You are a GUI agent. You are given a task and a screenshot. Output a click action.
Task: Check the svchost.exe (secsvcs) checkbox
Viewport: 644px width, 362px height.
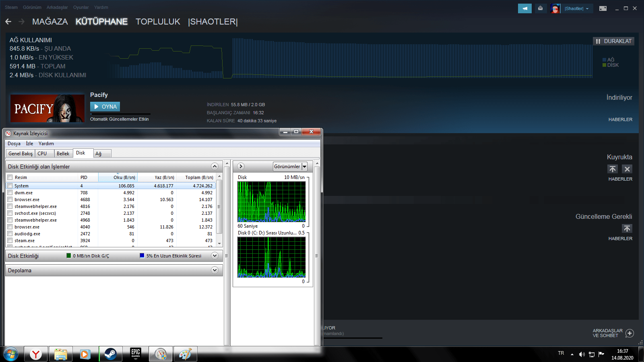coord(10,213)
